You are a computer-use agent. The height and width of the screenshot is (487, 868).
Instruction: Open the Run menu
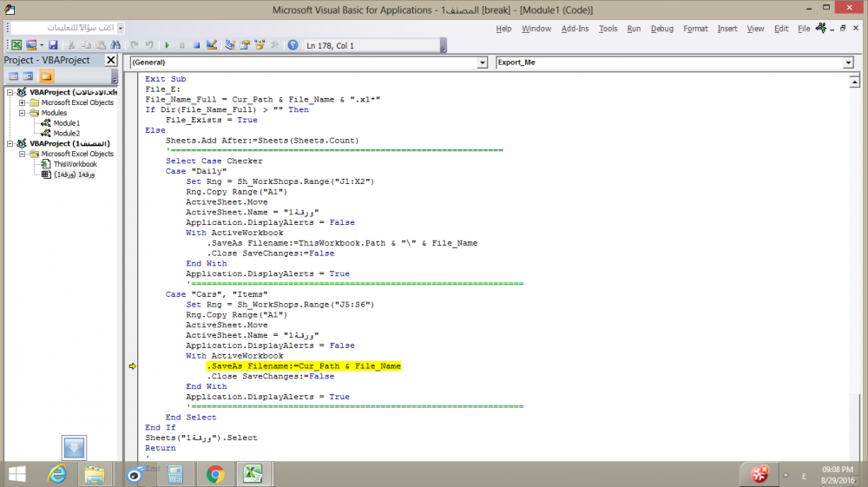pyautogui.click(x=634, y=29)
